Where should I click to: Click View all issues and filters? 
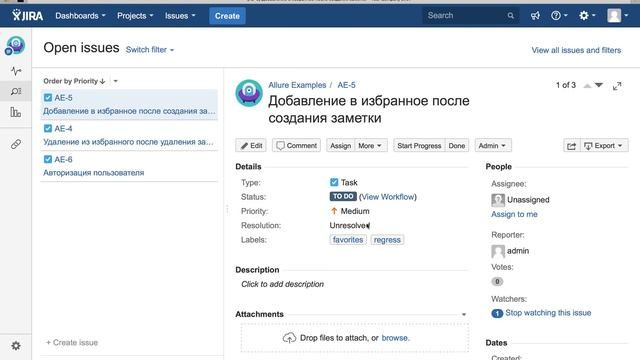coord(576,50)
